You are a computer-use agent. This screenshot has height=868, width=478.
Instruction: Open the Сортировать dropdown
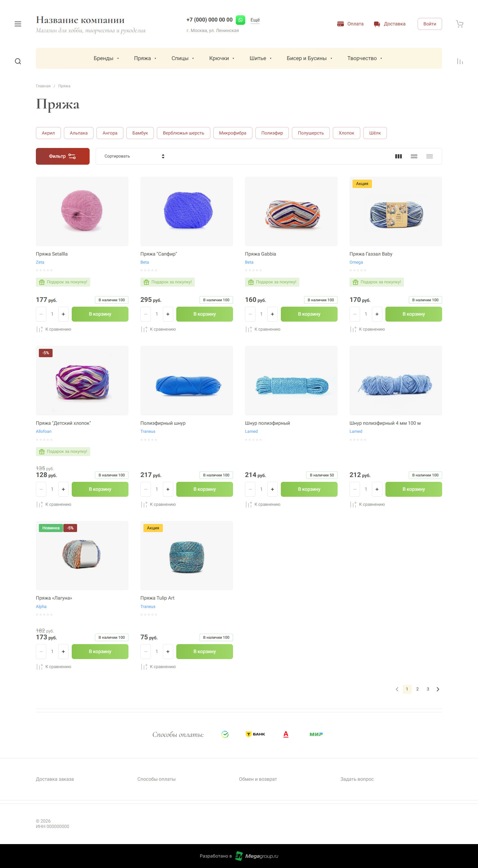[134, 156]
